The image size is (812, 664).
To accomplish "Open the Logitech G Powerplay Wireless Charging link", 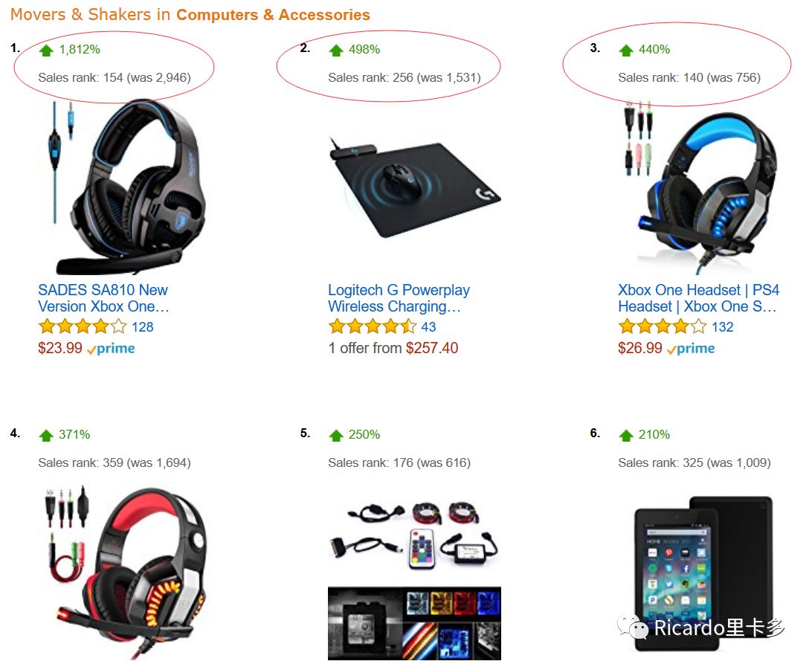I will 399,298.
